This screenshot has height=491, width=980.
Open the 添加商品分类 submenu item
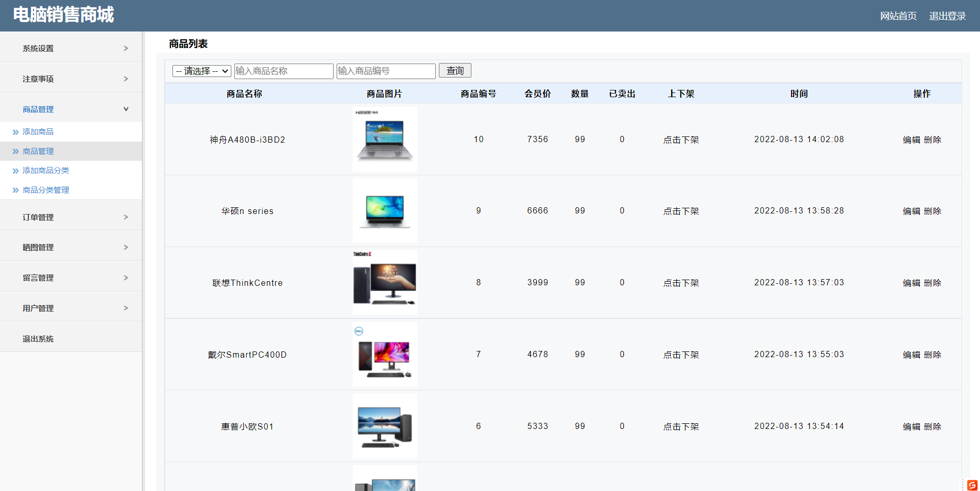[x=46, y=171]
